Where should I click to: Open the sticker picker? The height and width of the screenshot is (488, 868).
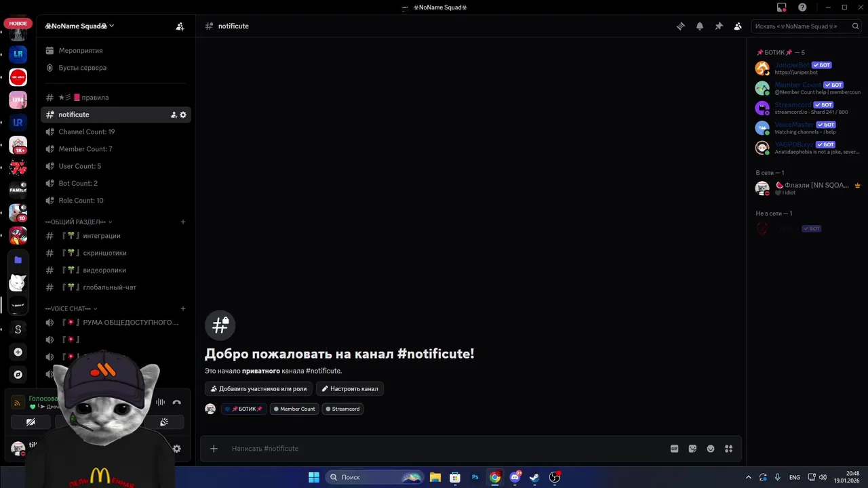[692, 449]
